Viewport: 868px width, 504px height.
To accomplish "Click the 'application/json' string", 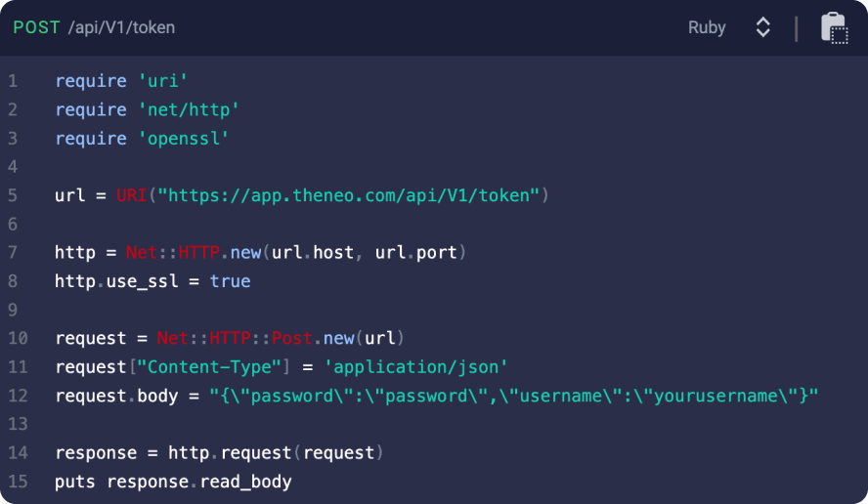I will (x=415, y=367).
